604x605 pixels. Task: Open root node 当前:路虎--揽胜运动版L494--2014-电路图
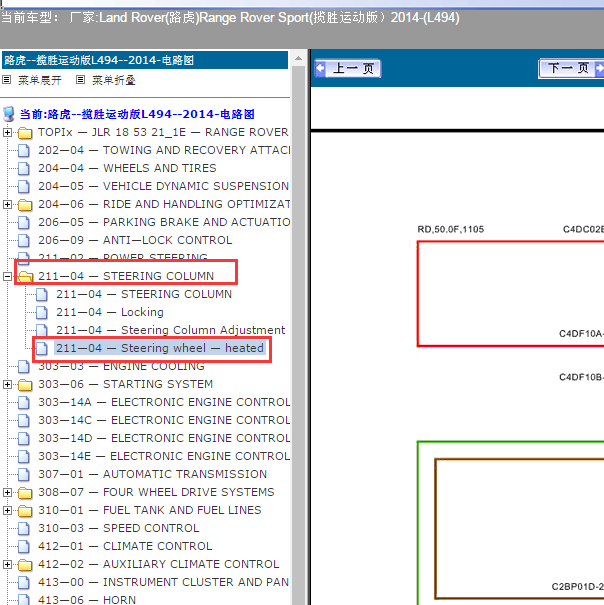pyautogui.click(x=137, y=114)
